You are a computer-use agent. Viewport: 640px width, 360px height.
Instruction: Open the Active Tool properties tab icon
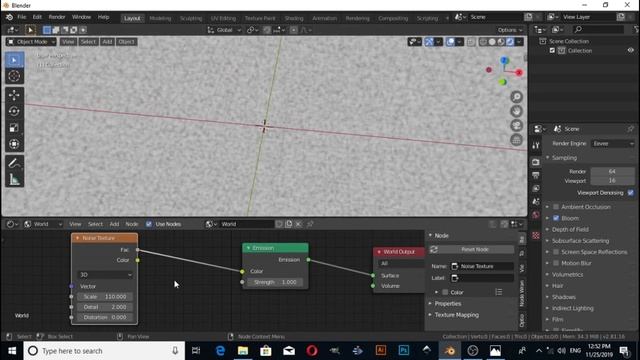(536, 145)
